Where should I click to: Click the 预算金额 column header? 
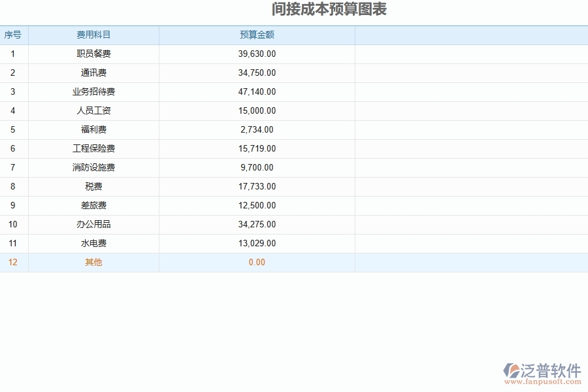coord(257,35)
